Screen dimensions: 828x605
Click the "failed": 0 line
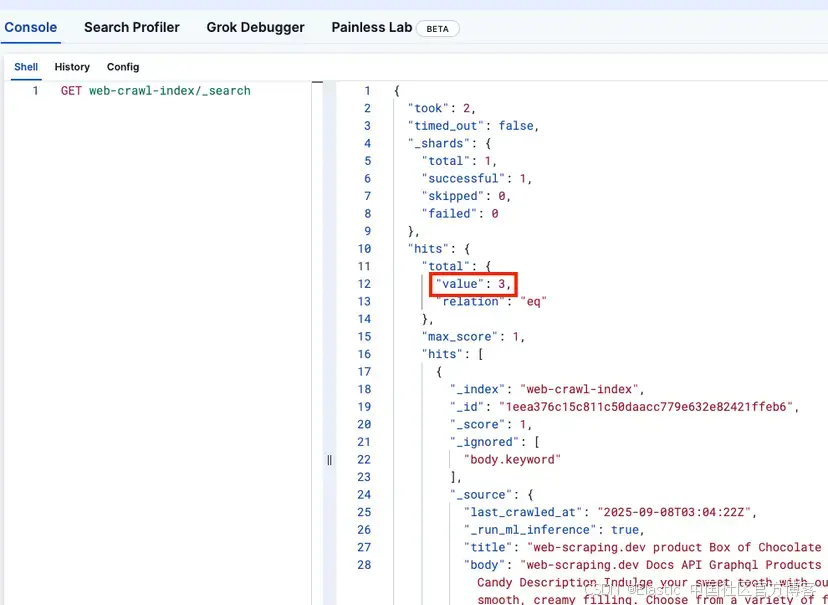coord(459,213)
